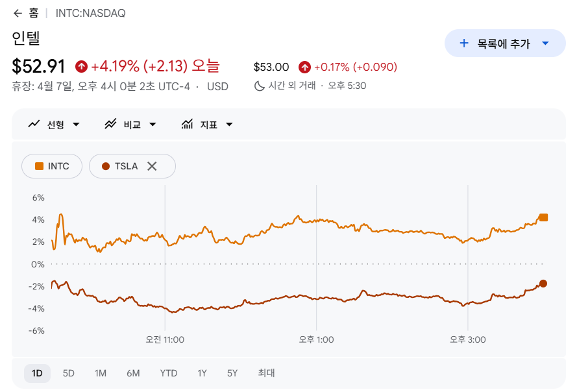Click the 비교 compare icon
This screenshot has height=392, width=577.
coord(110,125)
